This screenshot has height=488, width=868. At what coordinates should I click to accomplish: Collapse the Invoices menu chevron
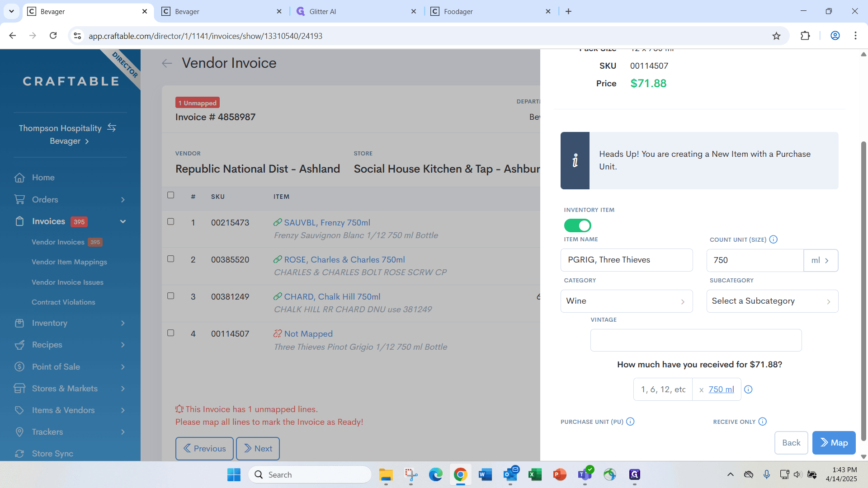pos(123,221)
